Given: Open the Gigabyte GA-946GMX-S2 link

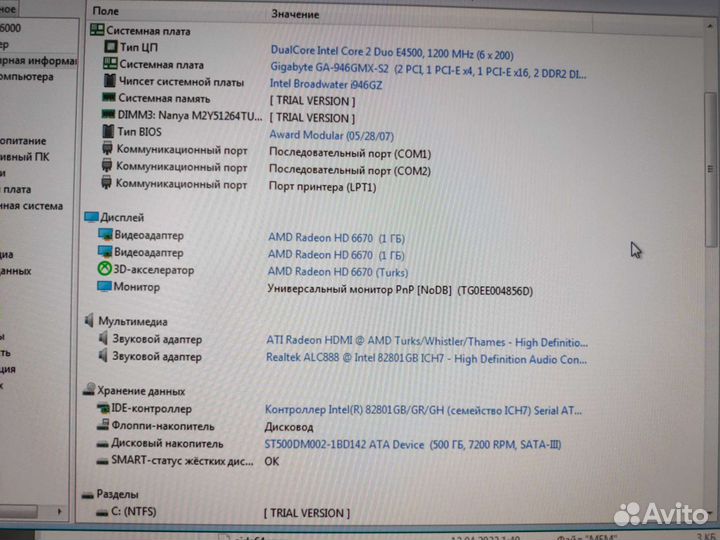Looking at the screenshot, I should coord(428,70).
